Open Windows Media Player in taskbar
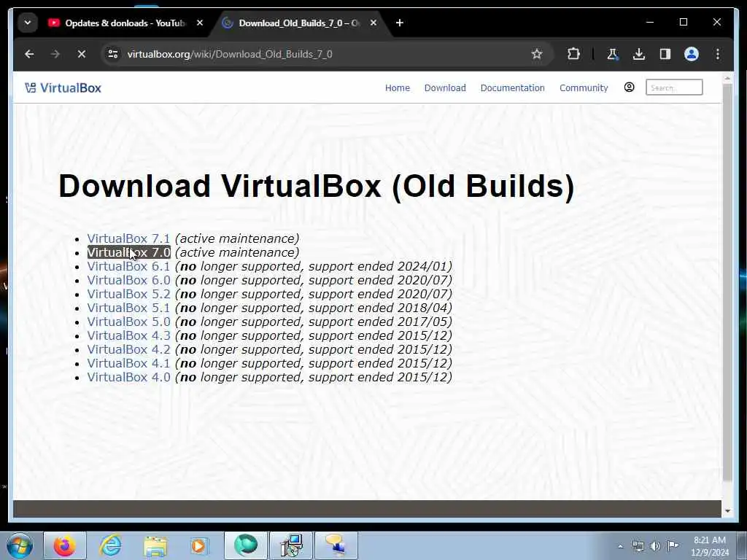The height and width of the screenshot is (560, 747). [x=199, y=545]
